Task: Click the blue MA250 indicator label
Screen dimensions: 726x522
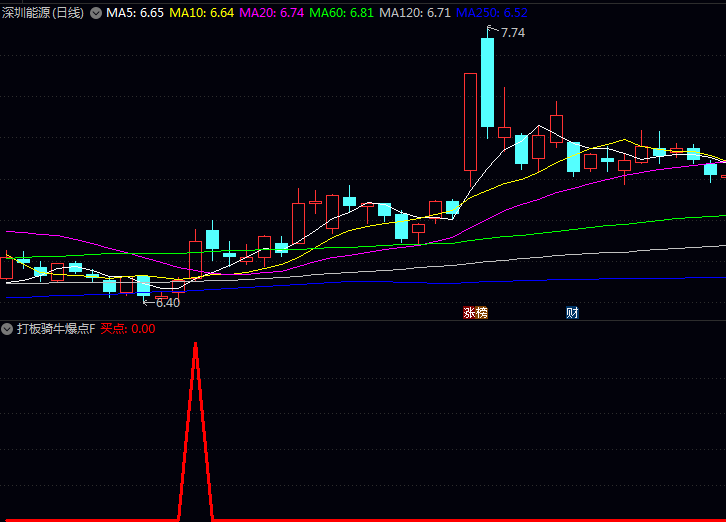Action: click(x=491, y=13)
